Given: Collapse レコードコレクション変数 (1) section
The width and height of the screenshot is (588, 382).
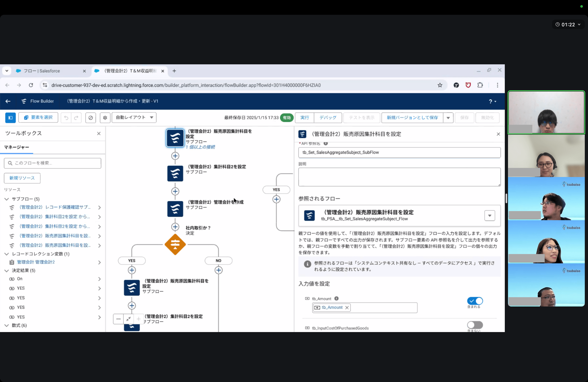Looking at the screenshot, I should point(7,254).
